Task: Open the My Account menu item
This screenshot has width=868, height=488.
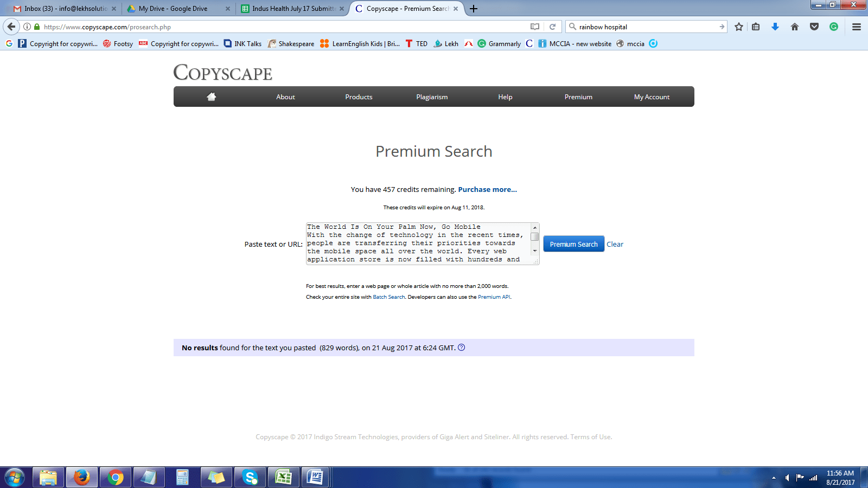Action: (x=652, y=97)
